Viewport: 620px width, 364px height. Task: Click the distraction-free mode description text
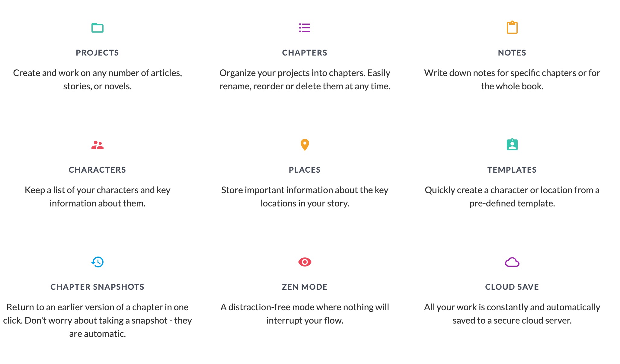pos(305,314)
